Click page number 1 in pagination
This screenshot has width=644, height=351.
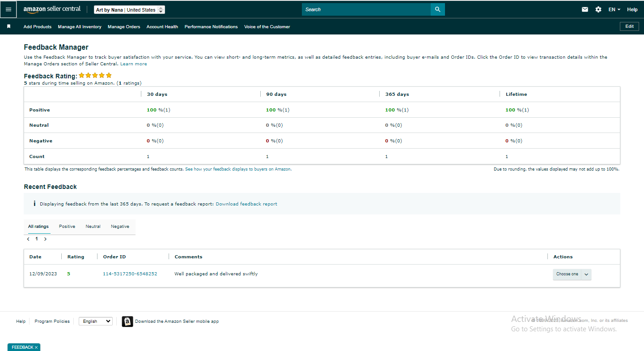[x=37, y=239]
